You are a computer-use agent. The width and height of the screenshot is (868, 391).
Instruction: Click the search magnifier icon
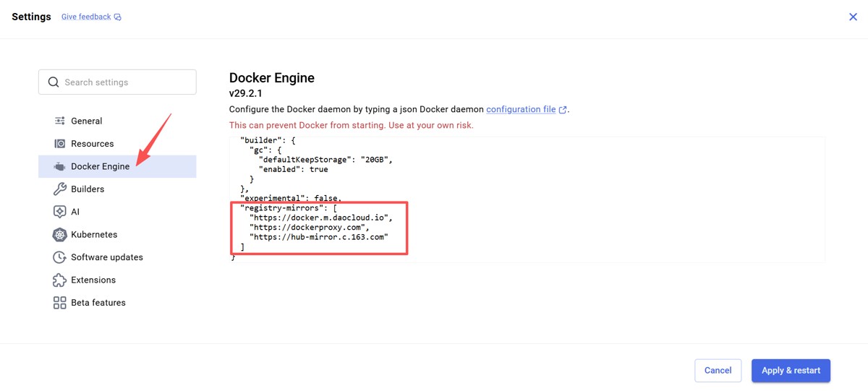tap(54, 82)
